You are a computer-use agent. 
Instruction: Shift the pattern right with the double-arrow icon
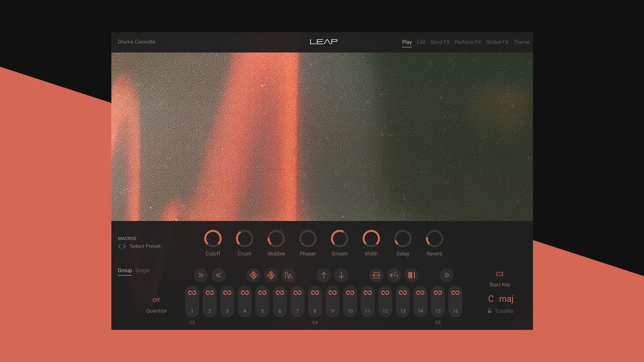[x=201, y=275]
